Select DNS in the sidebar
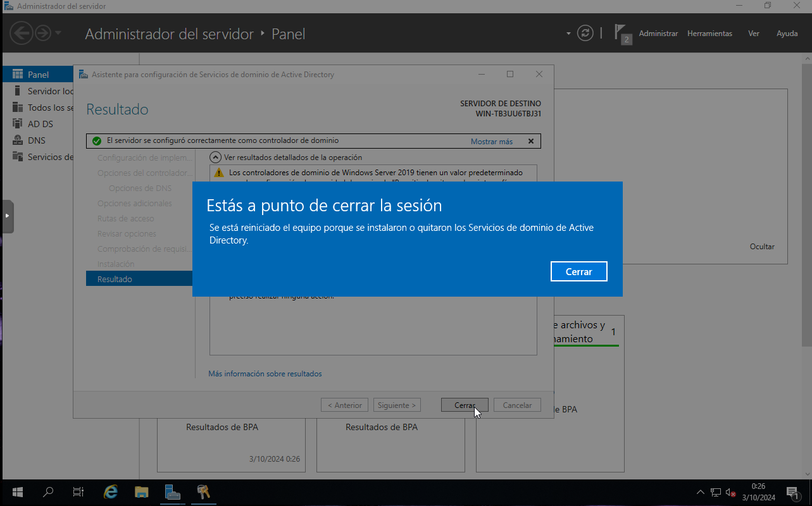The height and width of the screenshot is (506, 812). pyautogui.click(x=38, y=140)
